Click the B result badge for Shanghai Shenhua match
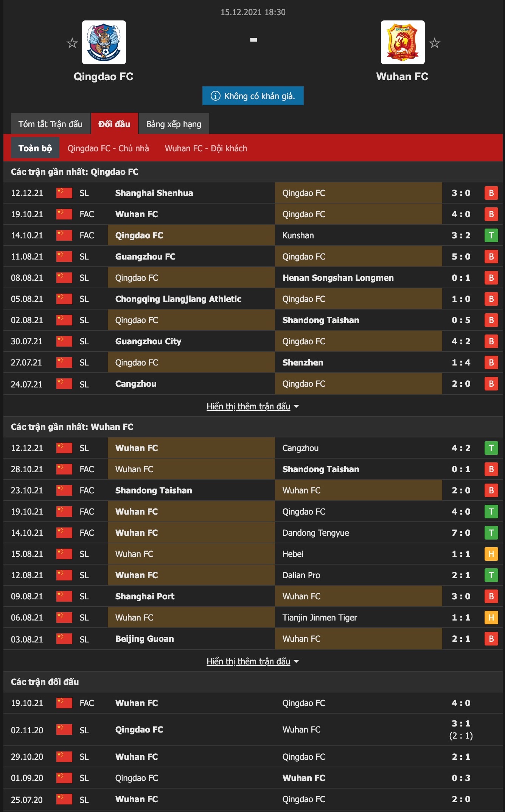Viewport: 505px width, 812px height. (491, 193)
